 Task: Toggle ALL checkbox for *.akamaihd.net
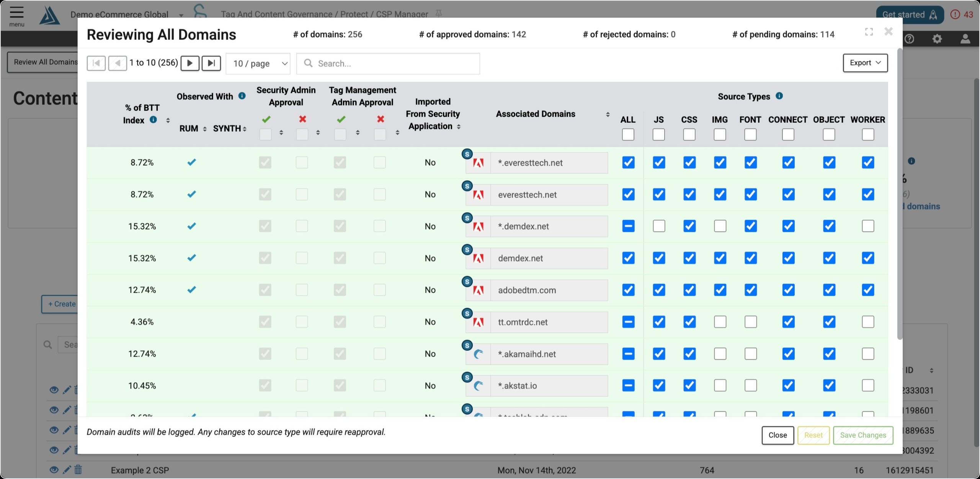pos(628,354)
